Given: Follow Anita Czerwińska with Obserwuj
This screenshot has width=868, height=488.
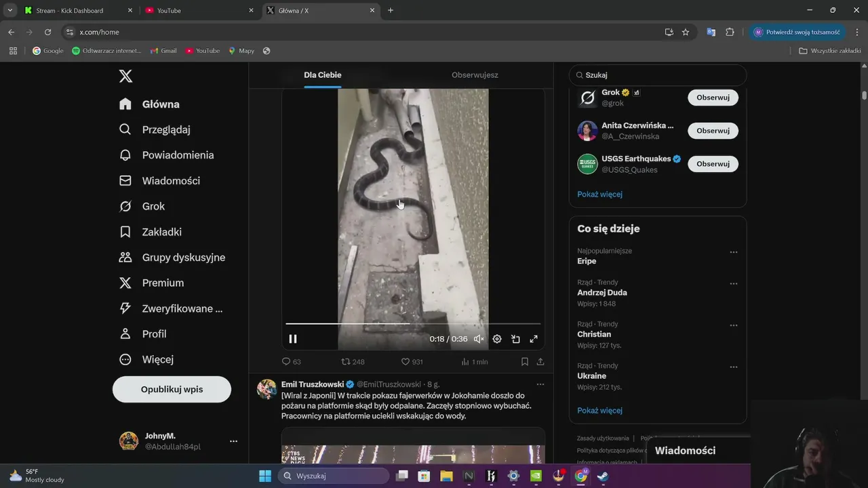Looking at the screenshot, I should [x=713, y=131].
